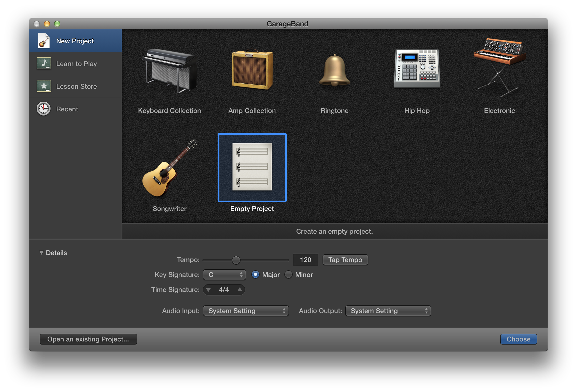The image size is (577, 392).
Task: Switch to Learn to Play section
Action: (x=76, y=63)
